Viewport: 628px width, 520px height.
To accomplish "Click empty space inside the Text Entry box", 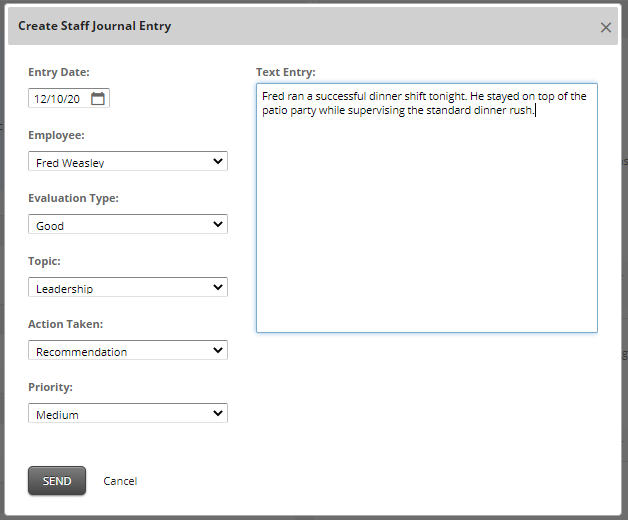I will point(426,230).
